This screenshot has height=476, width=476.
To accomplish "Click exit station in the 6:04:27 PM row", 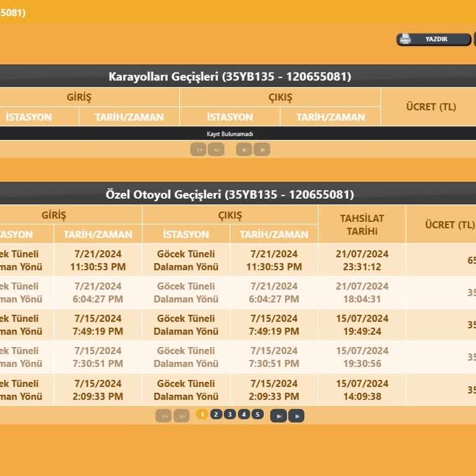I will tap(186, 293).
